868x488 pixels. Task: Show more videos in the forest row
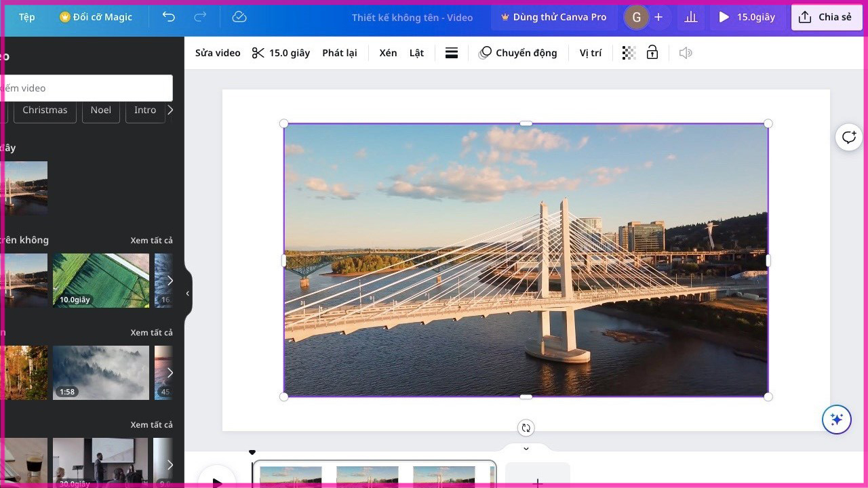pos(170,373)
